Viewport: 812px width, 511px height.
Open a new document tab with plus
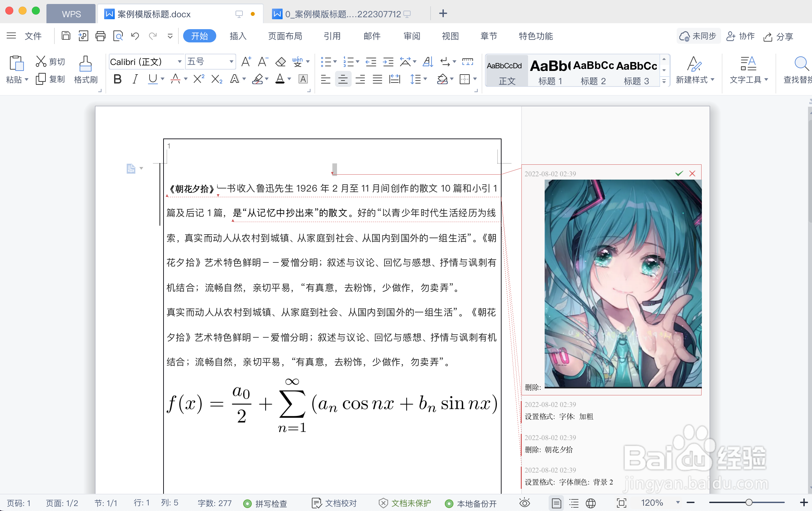pos(443,14)
